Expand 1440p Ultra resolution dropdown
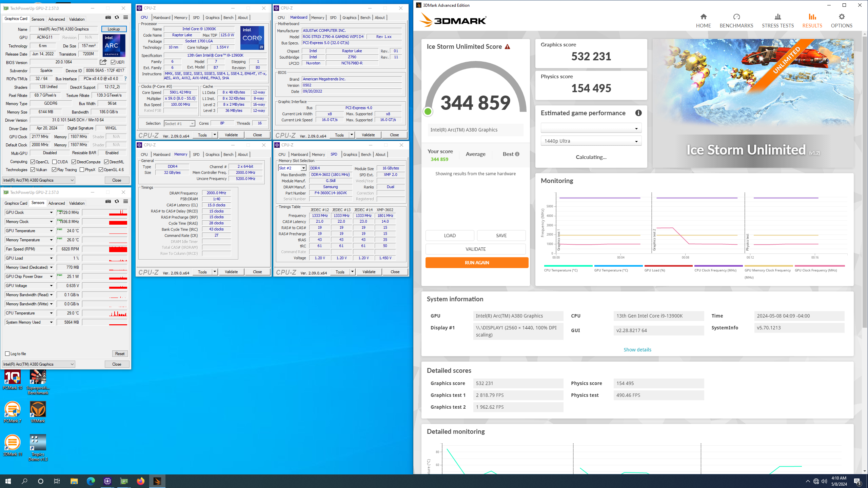This screenshot has height=488, width=868. [x=591, y=141]
